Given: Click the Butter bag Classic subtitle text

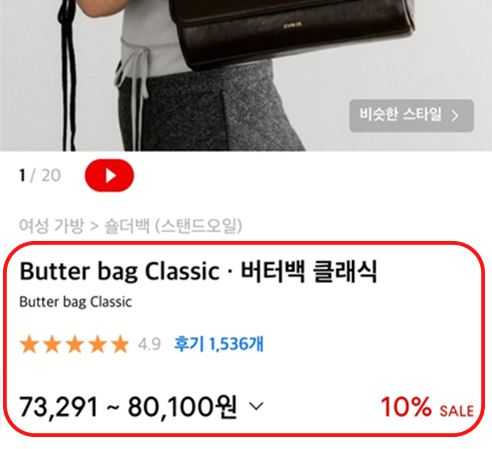Looking at the screenshot, I should (76, 302).
